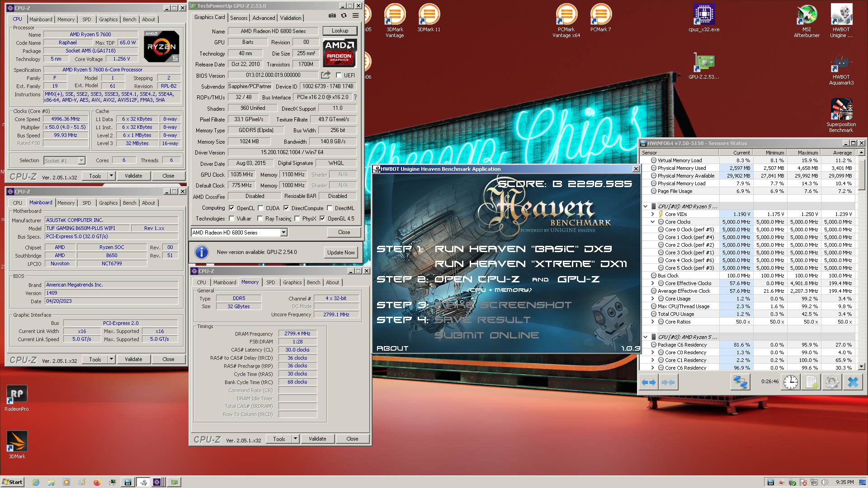Click the volume icon in the system tray

tap(825, 482)
